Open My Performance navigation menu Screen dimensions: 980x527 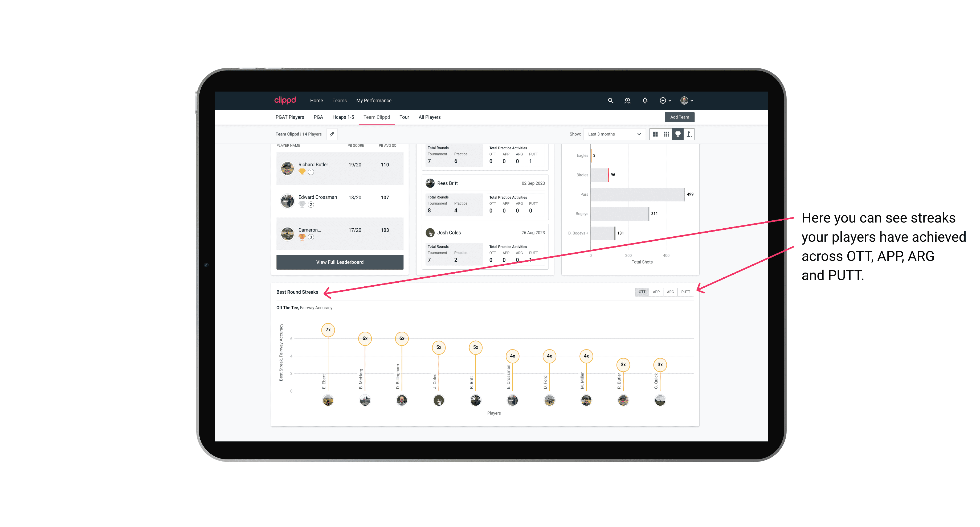point(374,100)
